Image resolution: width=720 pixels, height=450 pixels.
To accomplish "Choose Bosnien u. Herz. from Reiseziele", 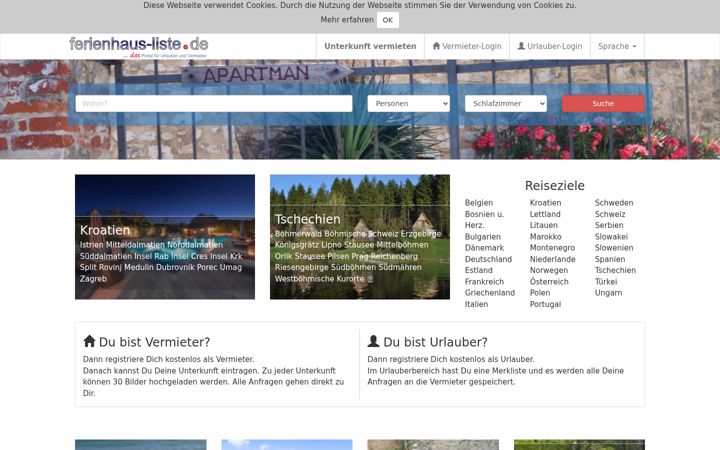I will click(x=484, y=219).
